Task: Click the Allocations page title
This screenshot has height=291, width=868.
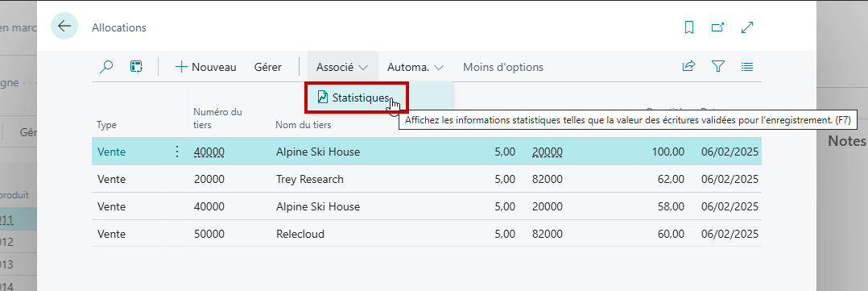Action: (119, 27)
